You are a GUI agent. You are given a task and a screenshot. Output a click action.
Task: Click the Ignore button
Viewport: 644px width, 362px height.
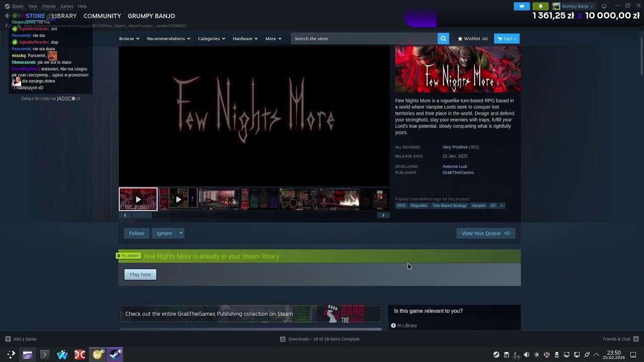click(164, 233)
